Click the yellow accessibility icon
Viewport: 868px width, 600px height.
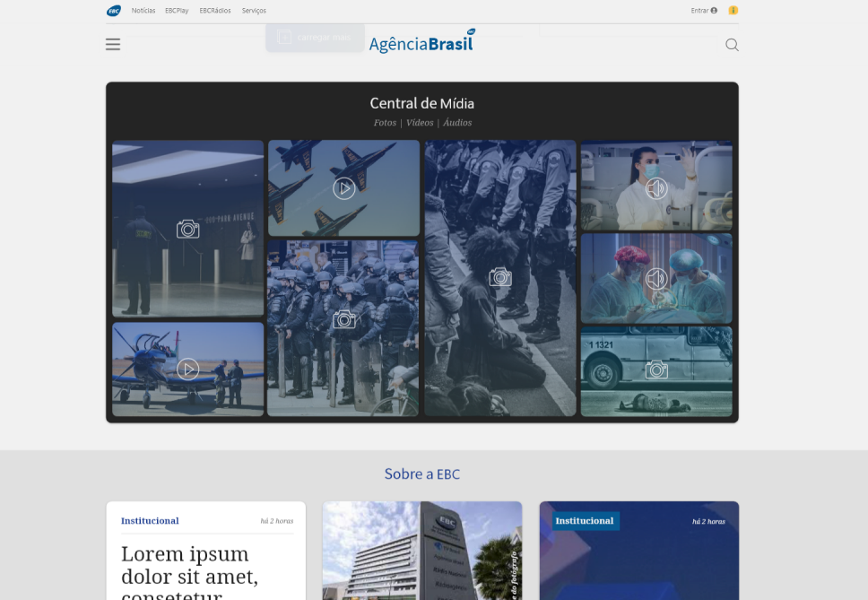(733, 11)
